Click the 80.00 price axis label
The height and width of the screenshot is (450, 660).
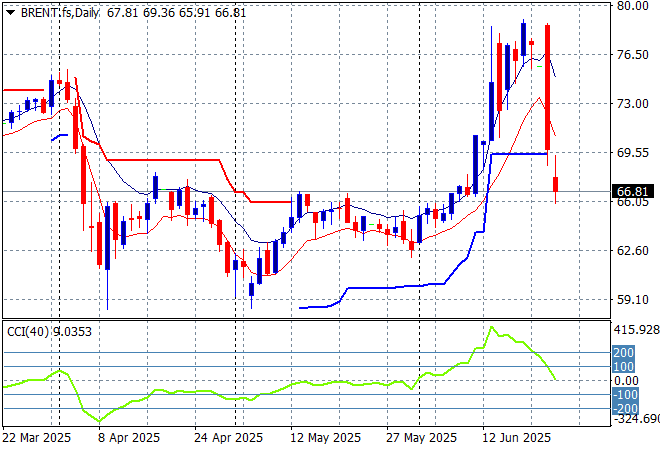tap(633, 5)
